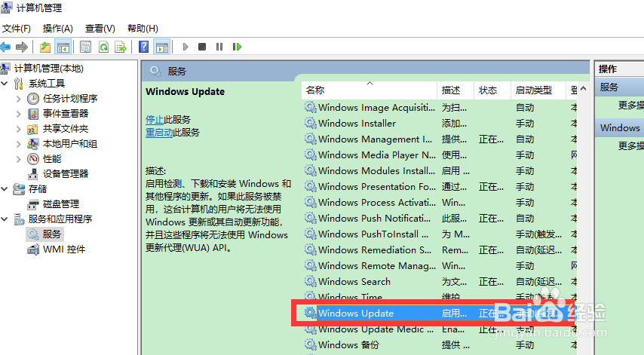Expand the 性能 node arrow
Viewport: 644px width, 355px height.
pyautogui.click(x=19, y=159)
